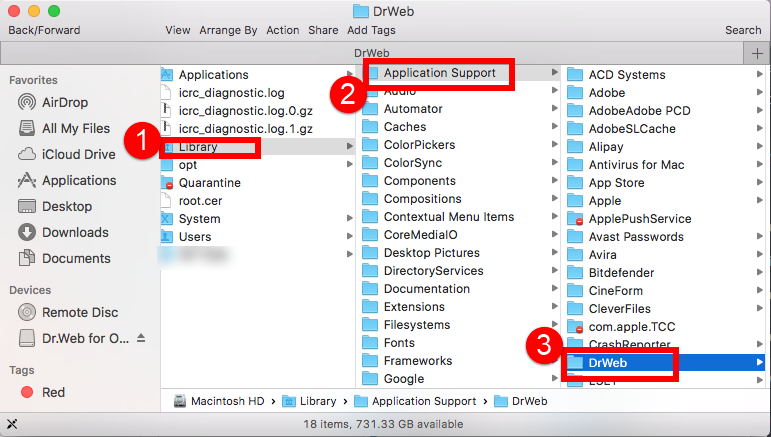This screenshot has height=437, width=771.
Task: Expand arrow next to Users folder
Action: tap(350, 236)
